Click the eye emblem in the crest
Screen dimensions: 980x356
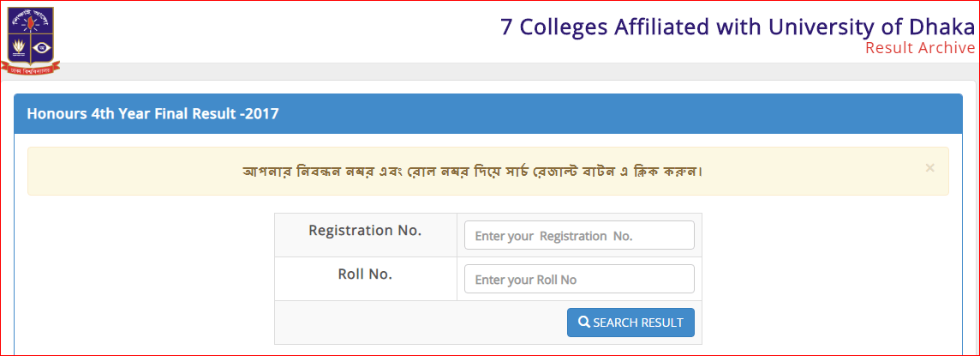(x=43, y=48)
